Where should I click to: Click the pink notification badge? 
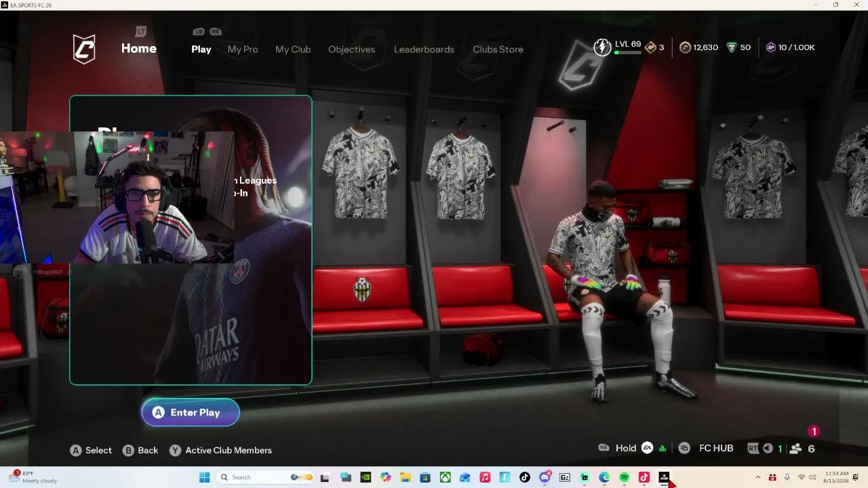(x=814, y=431)
